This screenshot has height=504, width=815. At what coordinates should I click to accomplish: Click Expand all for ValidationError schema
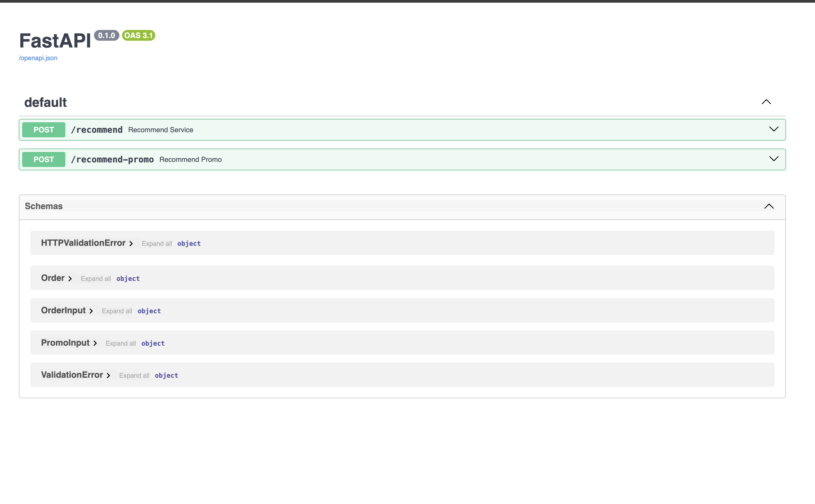point(134,376)
